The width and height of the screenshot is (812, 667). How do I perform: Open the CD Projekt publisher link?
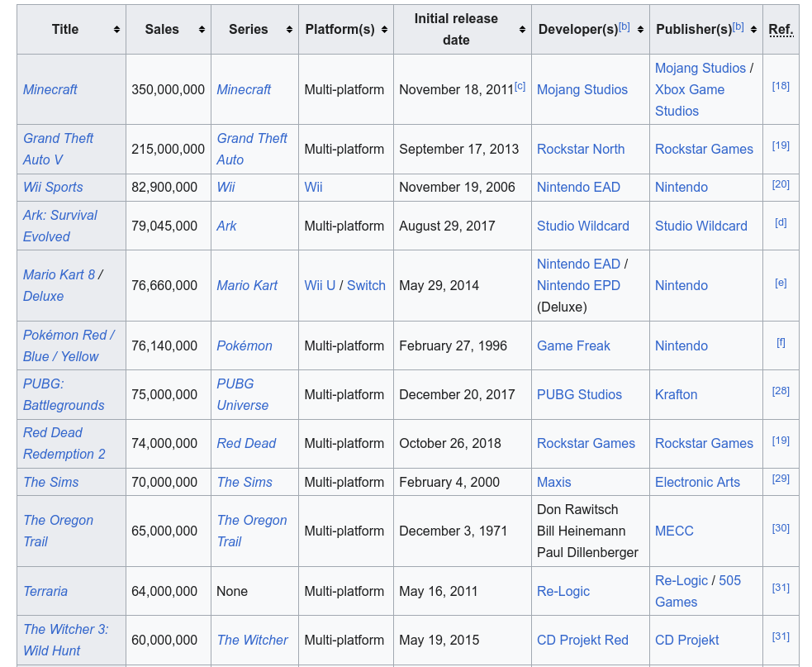click(686, 640)
